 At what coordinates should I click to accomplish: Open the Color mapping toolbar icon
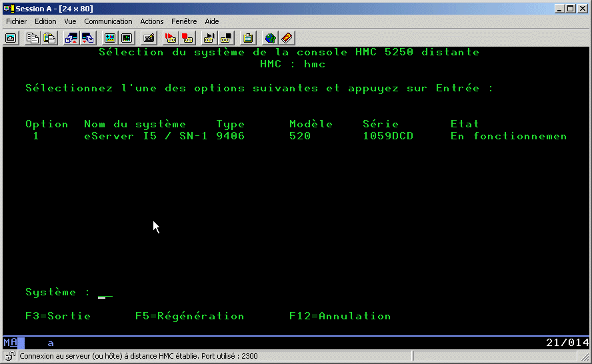127,38
